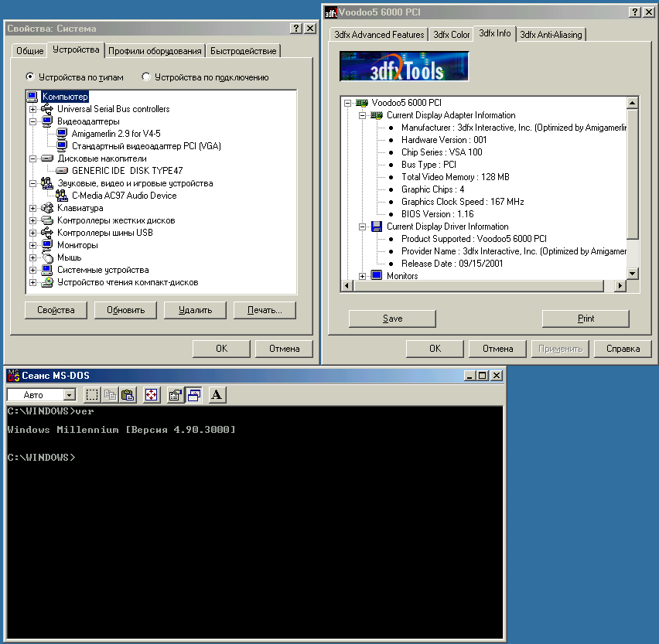Select 'Устройства по типам' radio button
659x644 pixels.
30,77
